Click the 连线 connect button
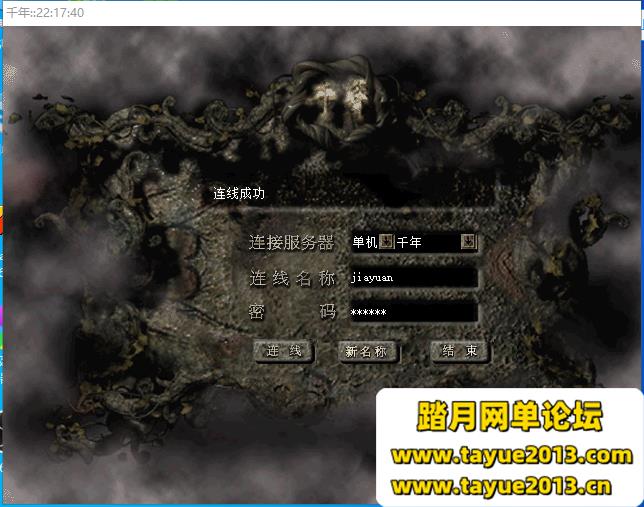 click(284, 351)
